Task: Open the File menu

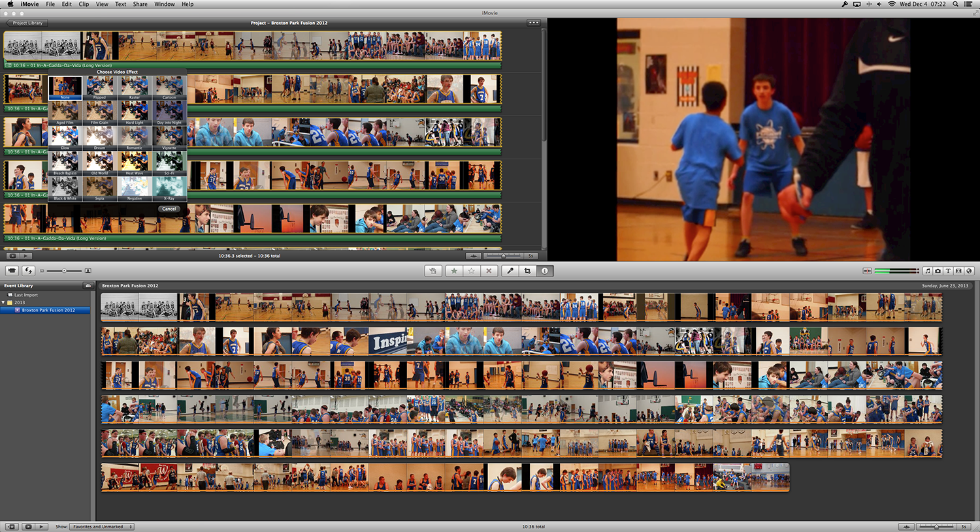Action: pos(50,4)
